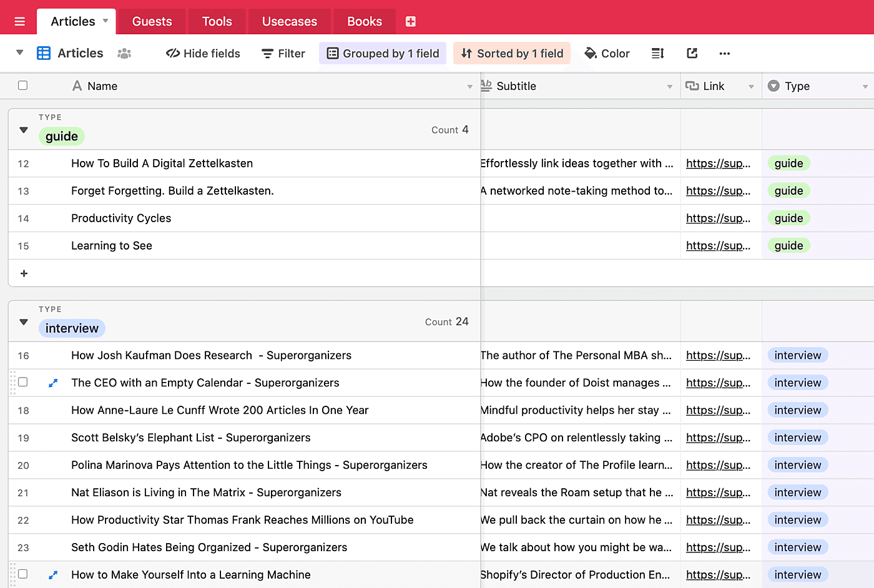Click the Link field type icon
Viewport: 874px width, 588px height.
(692, 86)
